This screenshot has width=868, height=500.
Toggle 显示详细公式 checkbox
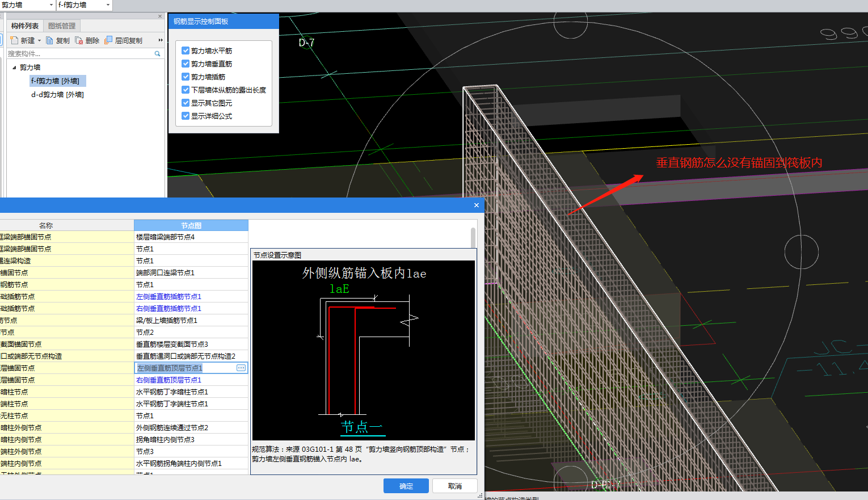coord(186,116)
